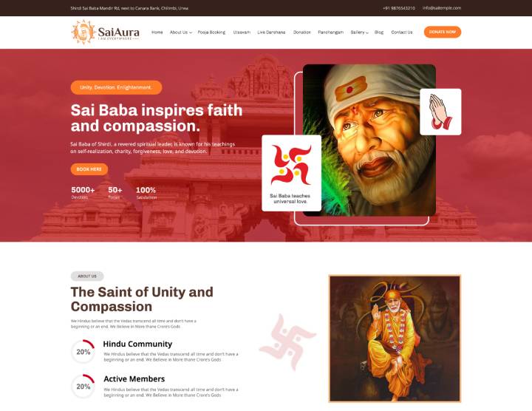Click the BOOK HERE button
This screenshot has width=532, height=411.
[89, 169]
